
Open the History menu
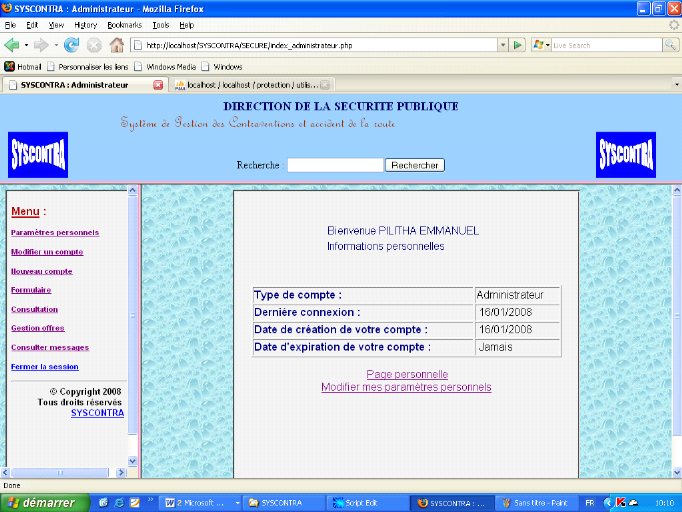tap(85, 24)
